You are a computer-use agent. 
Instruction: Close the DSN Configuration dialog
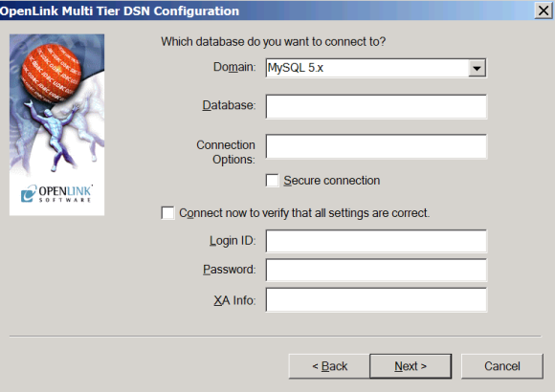point(544,11)
